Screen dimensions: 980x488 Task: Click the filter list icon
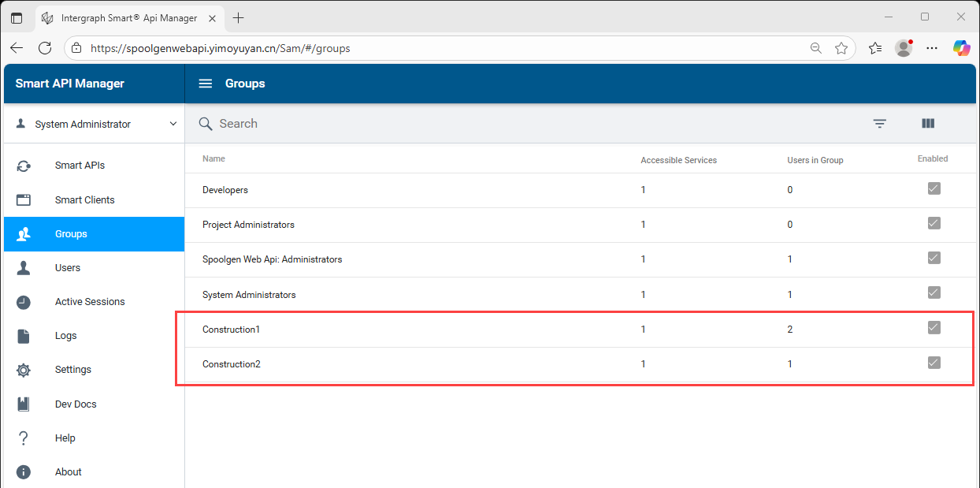pyautogui.click(x=880, y=124)
